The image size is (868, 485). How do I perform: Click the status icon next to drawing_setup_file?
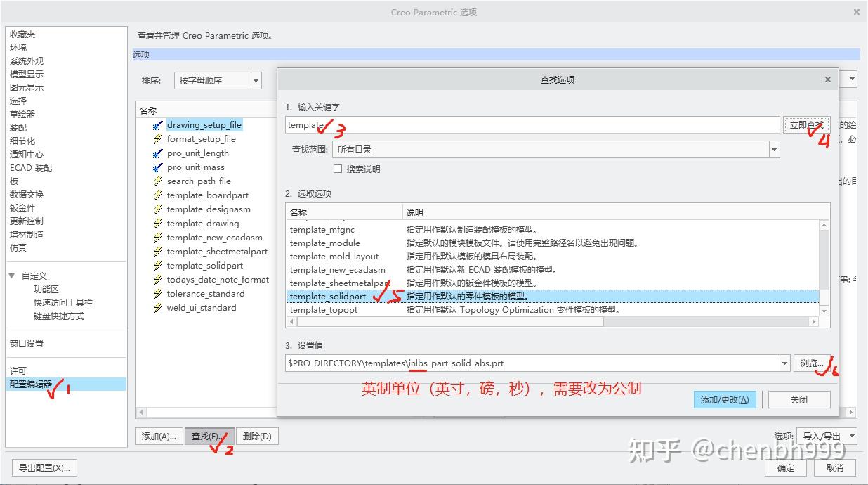click(x=159, y=125)
